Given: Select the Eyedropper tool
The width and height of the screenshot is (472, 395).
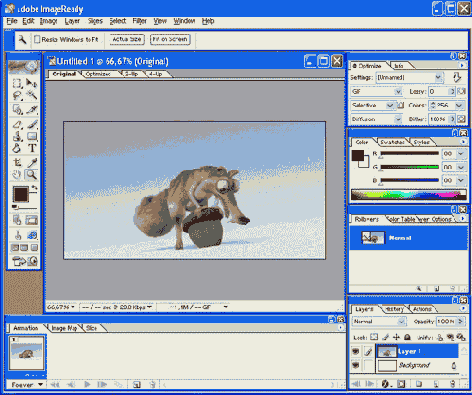Looking at the screenshot, I should point(32,162).
